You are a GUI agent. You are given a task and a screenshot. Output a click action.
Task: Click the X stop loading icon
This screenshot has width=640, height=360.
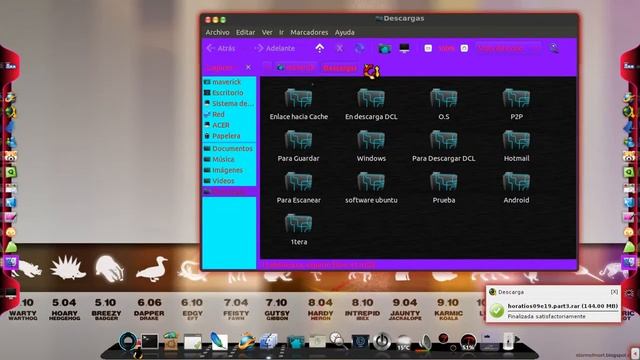[x=340, y=48]
